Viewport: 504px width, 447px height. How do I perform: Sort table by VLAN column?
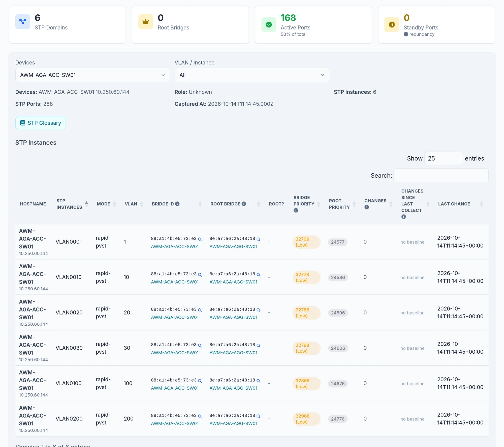tap(142, 204)
